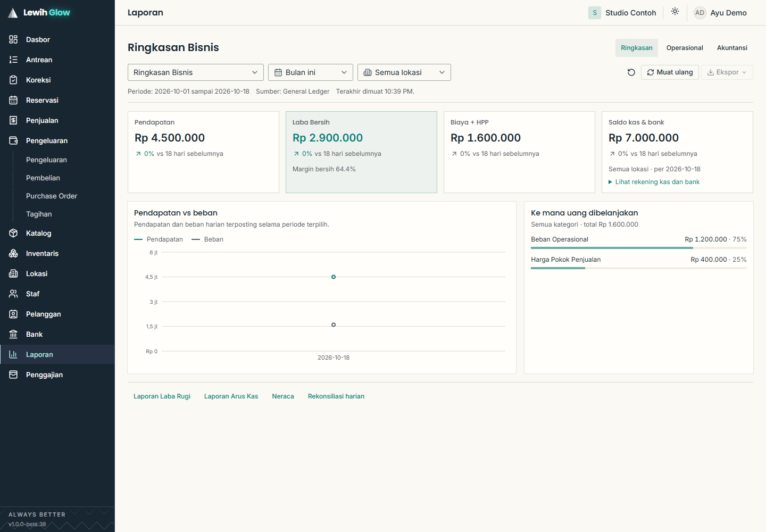This screenshot has width=766, height=532.
Task: Click the AD user avatar
Action: pyautogui.click(x=700, y=13)
